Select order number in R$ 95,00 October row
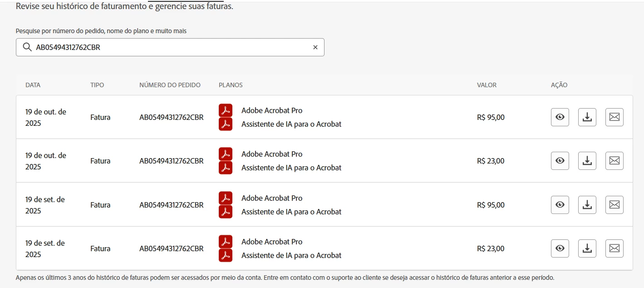The width and height of the screenshot is (644, 288). pyautogui.click(x=172, y=117)
